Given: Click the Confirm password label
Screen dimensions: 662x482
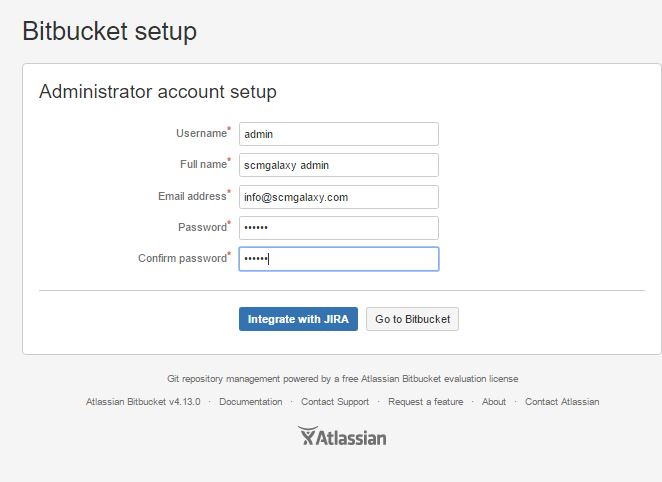Looking at the screenshot, I should pyautogui.click(x=182, y=258).
